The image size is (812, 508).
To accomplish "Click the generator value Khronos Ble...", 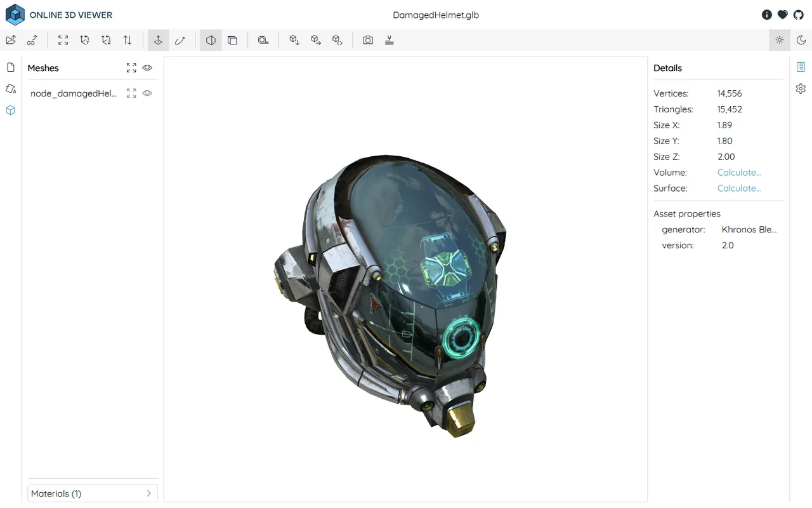I will [x=749, y=230].
